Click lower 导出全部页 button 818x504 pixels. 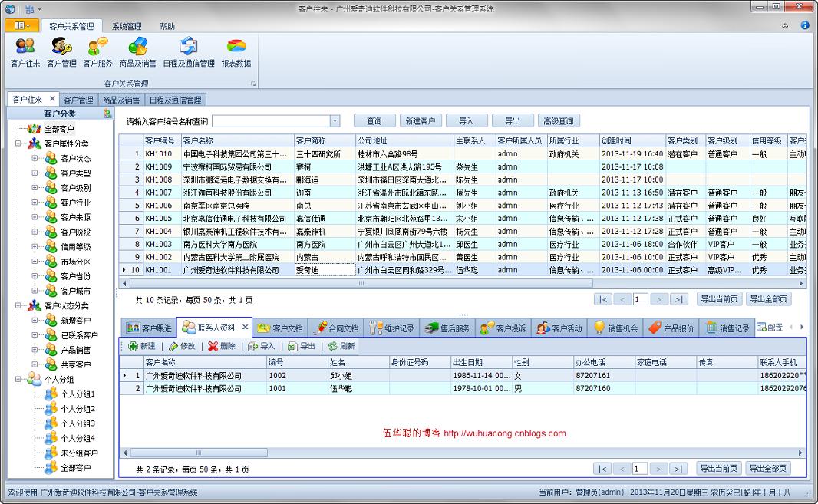coord(768,469)
